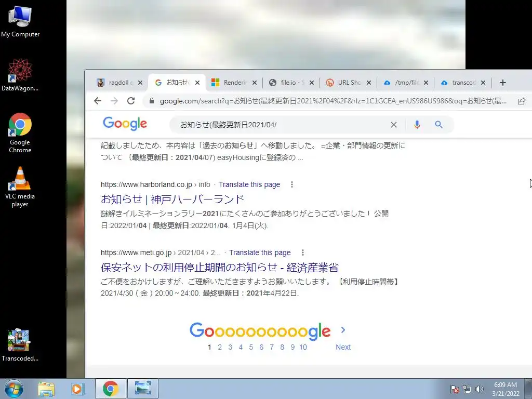The height and width of the screenshot is (399, 532).
Task: Open more options for harborland result
Action: pyautogui.click(x=292, y=184)
